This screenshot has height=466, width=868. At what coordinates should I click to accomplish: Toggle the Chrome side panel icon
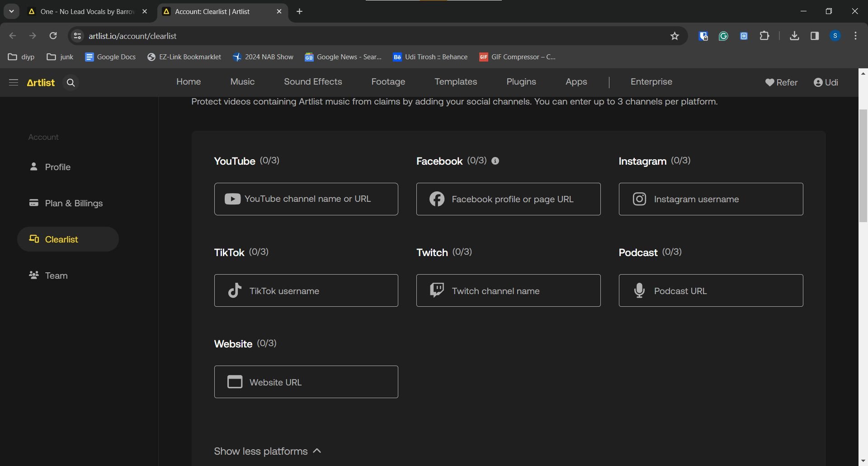coord(815,36)
